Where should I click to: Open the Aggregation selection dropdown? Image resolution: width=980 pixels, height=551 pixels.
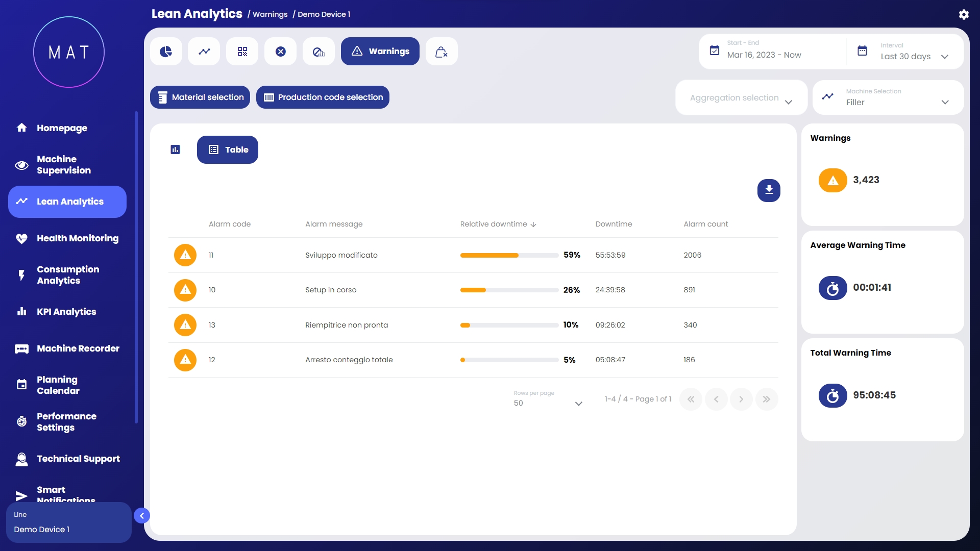[741, 97]
